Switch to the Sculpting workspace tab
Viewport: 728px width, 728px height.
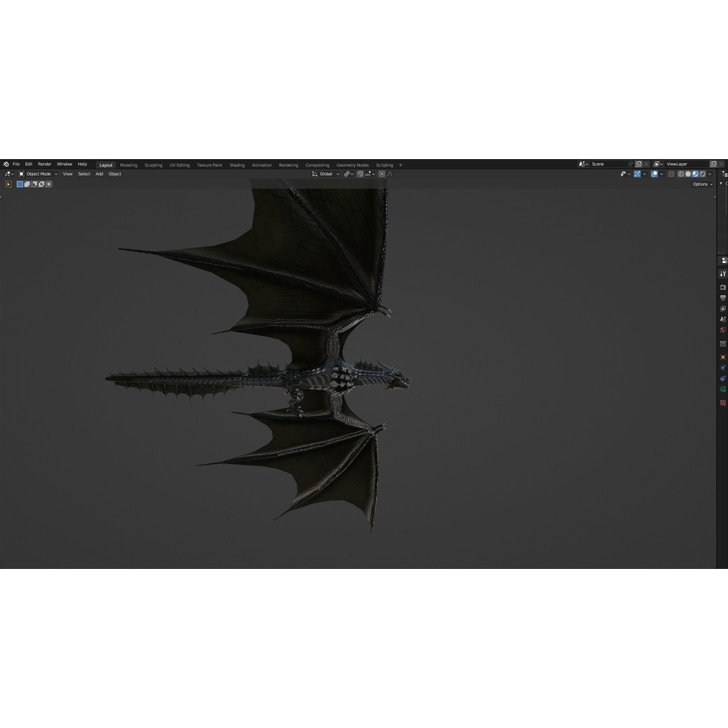coord(153,165)
